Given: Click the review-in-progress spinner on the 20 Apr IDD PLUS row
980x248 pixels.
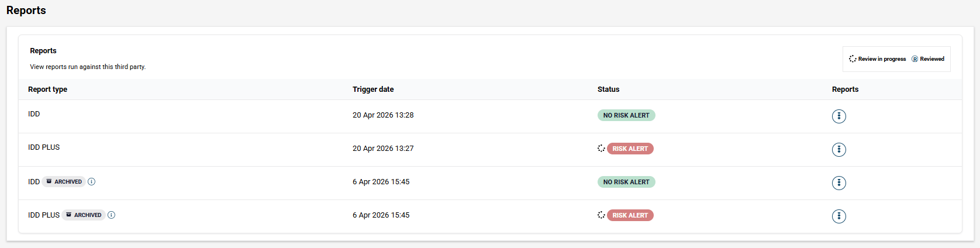Looking at the screenshot, I should 601,148.
